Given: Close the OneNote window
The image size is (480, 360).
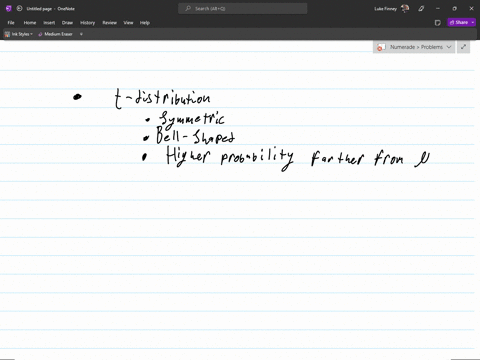Looking at the screenshot, I should tap(471, 9).
